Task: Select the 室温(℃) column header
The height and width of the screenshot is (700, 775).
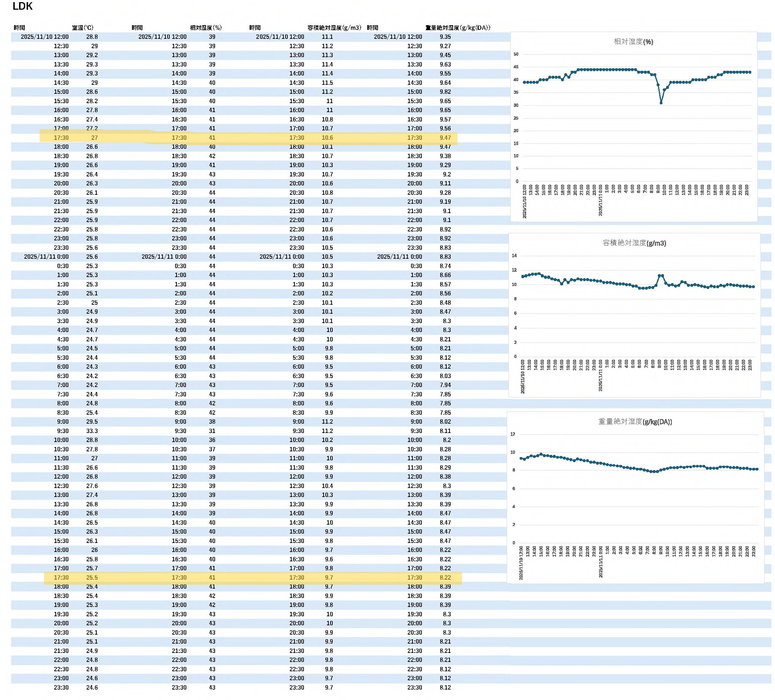Action: (x=82, y=28)
